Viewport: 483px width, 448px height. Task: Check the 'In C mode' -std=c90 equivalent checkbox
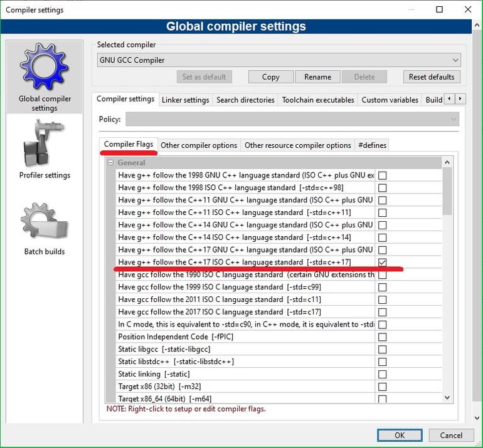click(382, 325)
